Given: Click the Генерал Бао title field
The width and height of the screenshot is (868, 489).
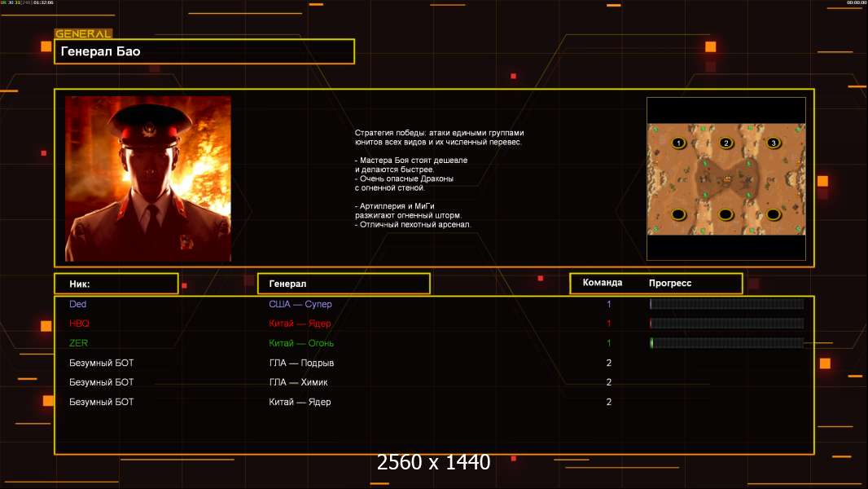Looking at the screenshot, I should click(204, 51).
